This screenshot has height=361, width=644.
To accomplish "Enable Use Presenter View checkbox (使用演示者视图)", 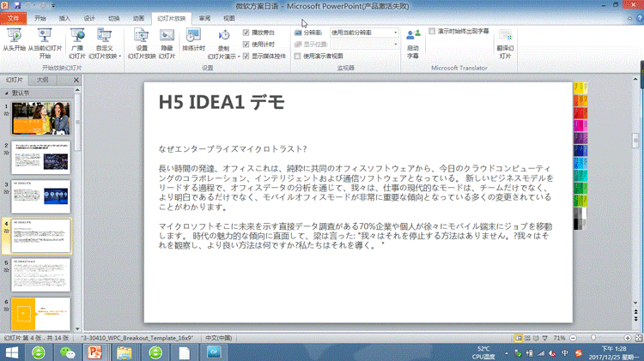I will click(x=297, y=57).
